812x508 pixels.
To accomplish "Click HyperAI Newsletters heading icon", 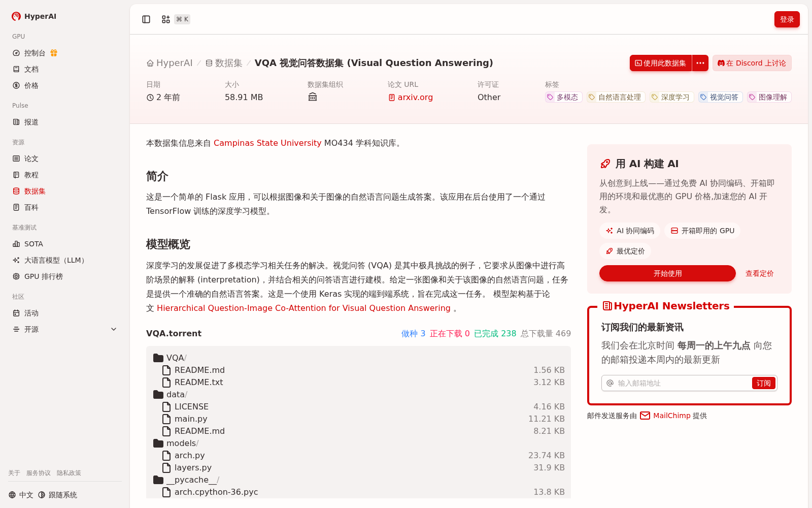I will click(607, 306).
